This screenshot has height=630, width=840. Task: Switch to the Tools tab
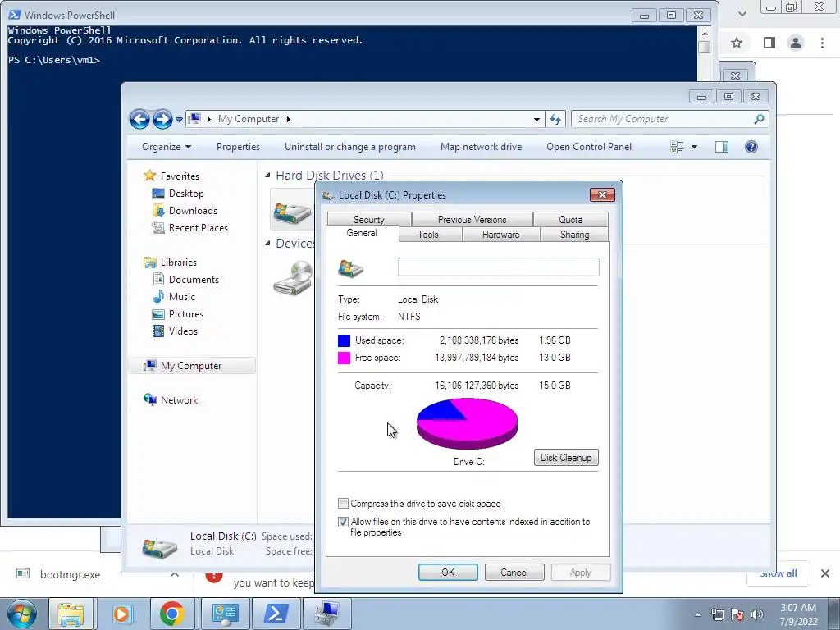click(x=428, y=235)
